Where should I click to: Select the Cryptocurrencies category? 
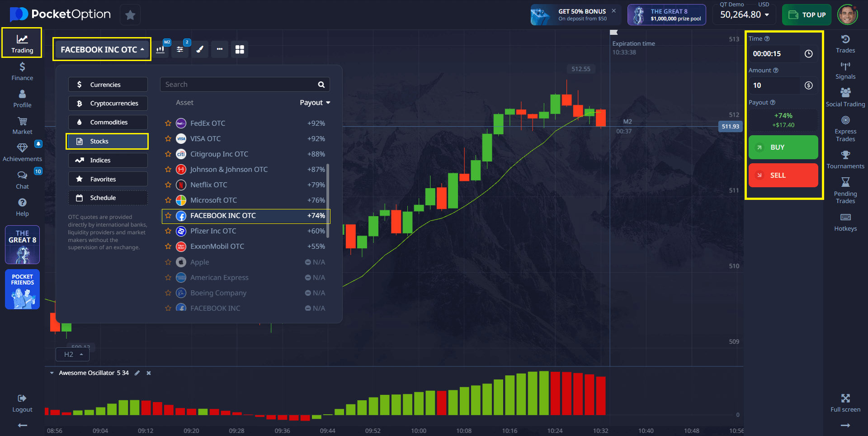point(108,103)
